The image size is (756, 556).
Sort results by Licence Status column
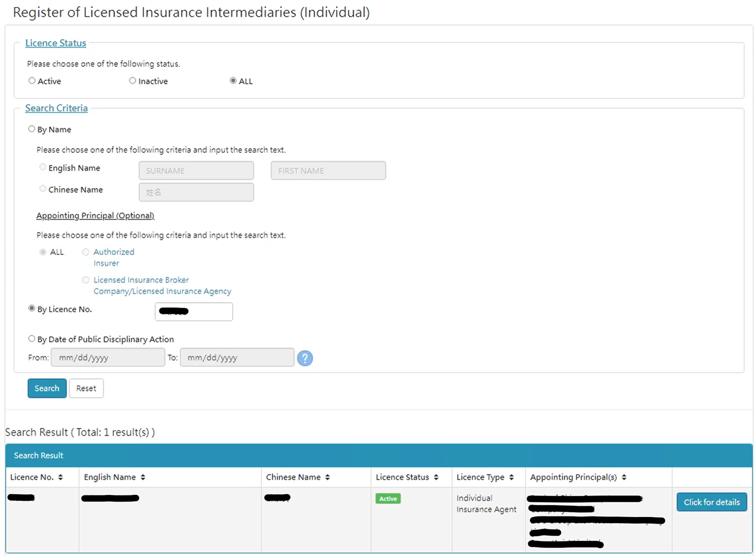(436, 477)
